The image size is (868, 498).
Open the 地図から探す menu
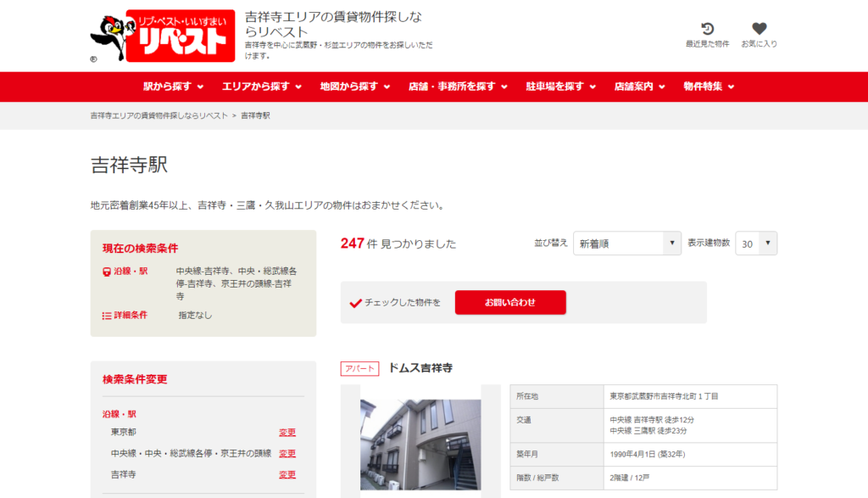click(x=354, y=87)
